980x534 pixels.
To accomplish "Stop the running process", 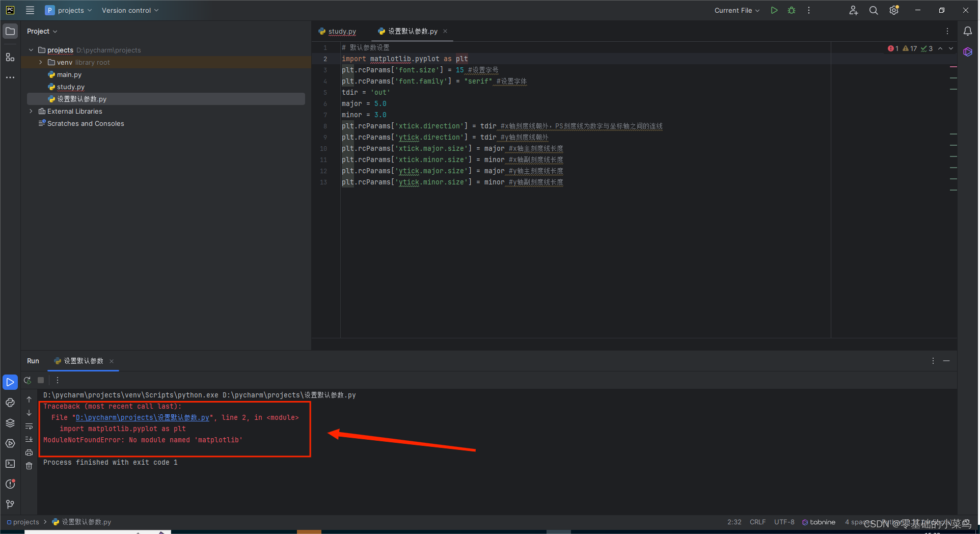I will pos(41,380).
